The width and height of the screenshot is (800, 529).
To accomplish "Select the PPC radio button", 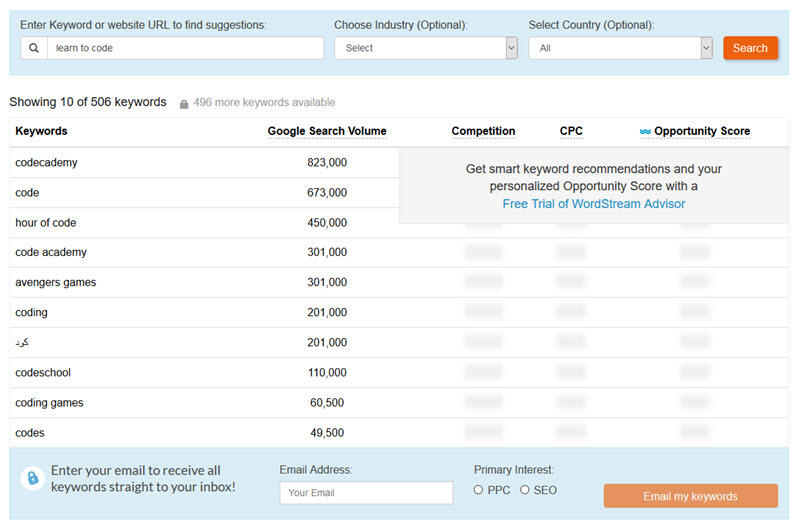I will point(478,490).
